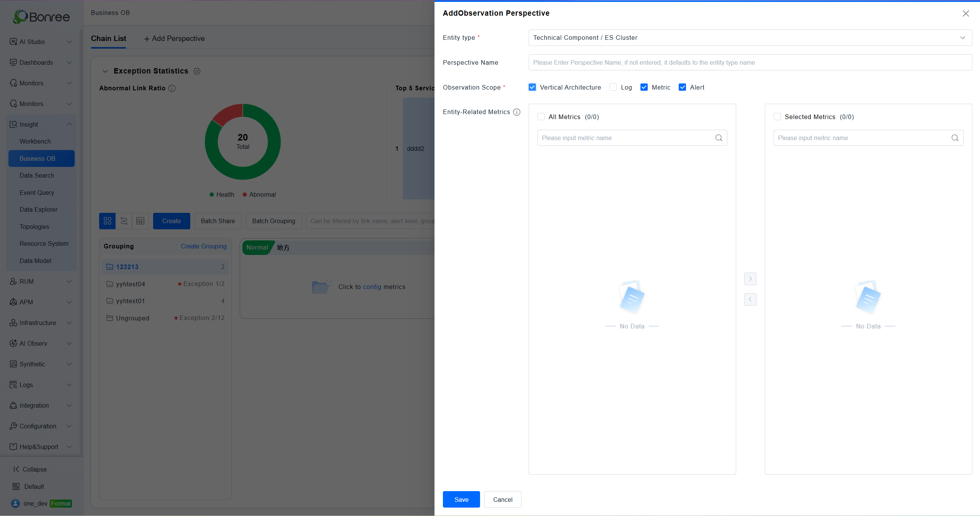This screenshot has width=980, height=516.
Task: Click the Help&Support book icon
Action: [13, 446]
